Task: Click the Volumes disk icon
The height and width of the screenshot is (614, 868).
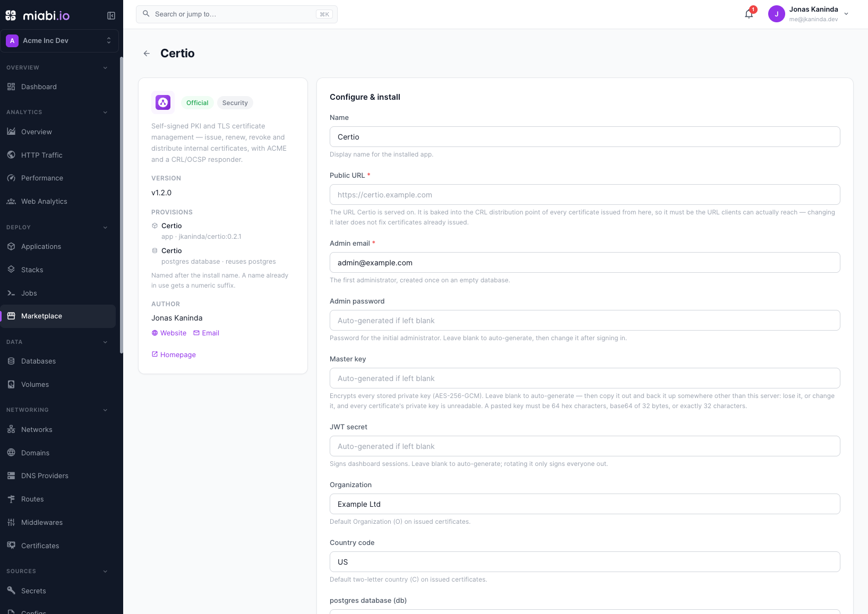Action: point(11,384)
